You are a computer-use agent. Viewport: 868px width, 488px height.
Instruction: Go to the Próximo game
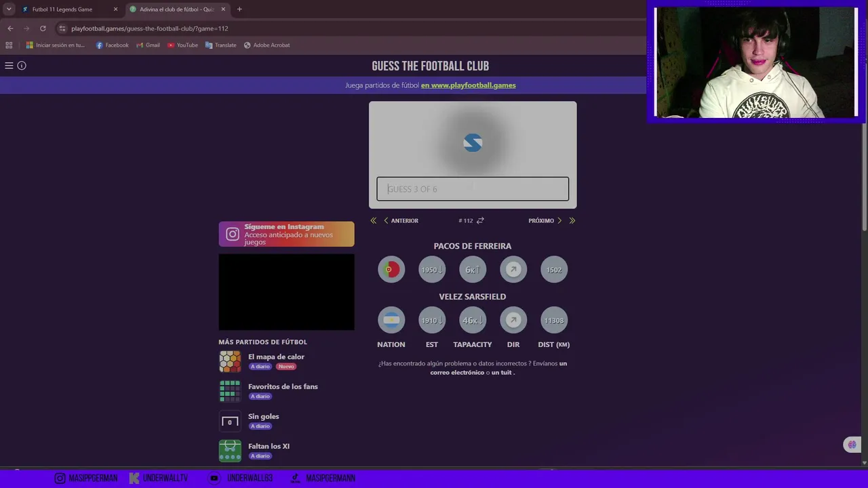point(545,221)
